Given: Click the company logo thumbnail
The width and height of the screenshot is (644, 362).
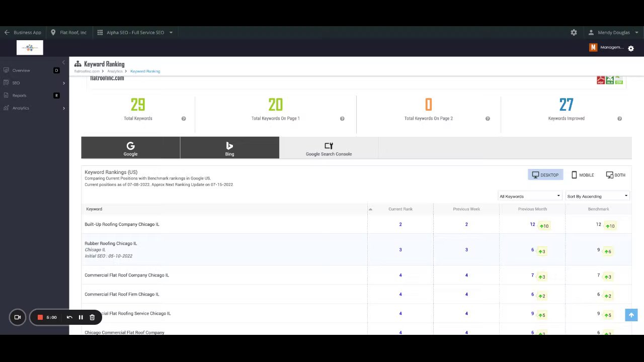Looking at the screenshot, I should click(30, 48).
